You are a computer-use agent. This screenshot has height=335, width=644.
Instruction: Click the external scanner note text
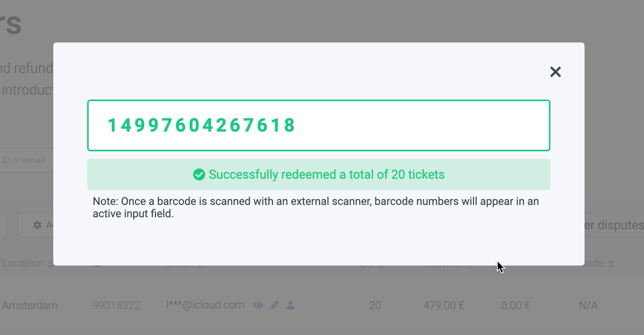315,207
